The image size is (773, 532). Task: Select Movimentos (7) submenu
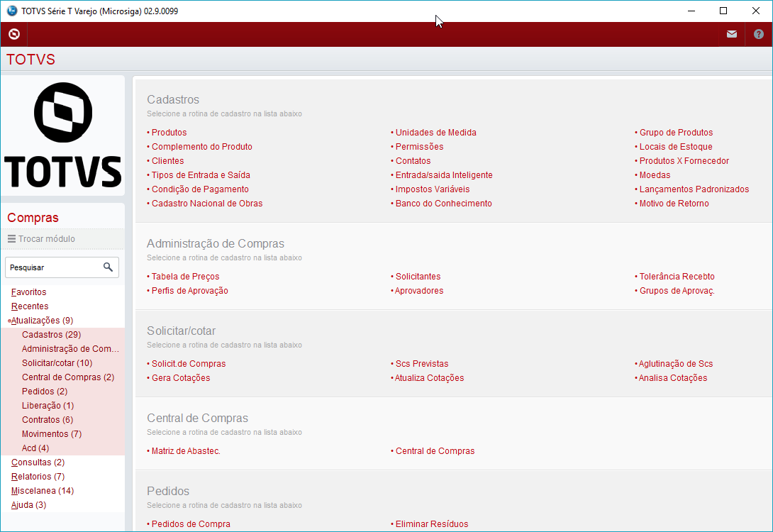52,434
